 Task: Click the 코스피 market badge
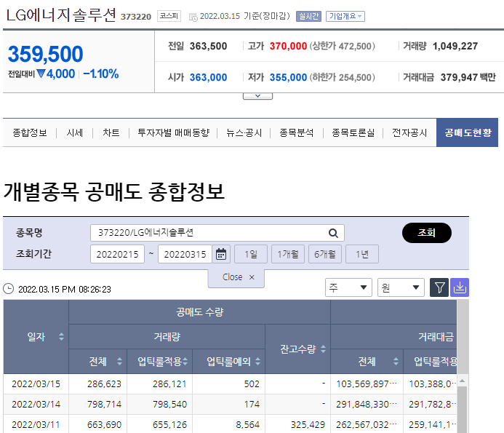(169, 16)
